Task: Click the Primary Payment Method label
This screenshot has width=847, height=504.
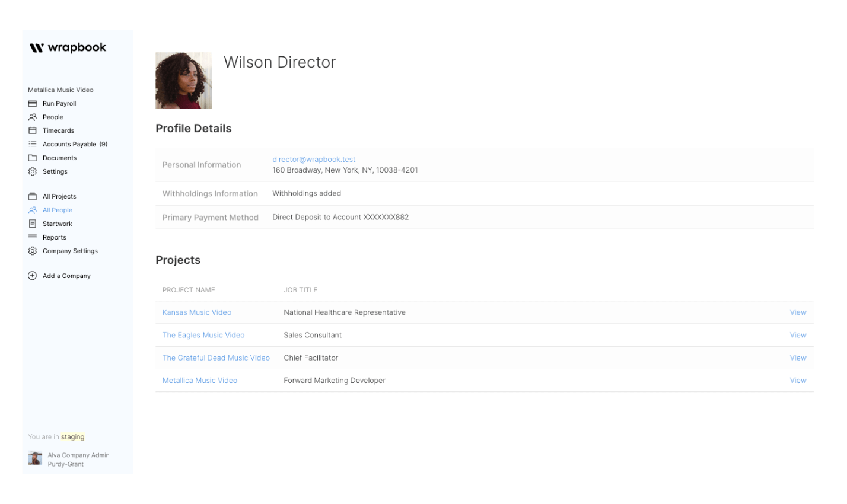Action: (x=211, y=218)
